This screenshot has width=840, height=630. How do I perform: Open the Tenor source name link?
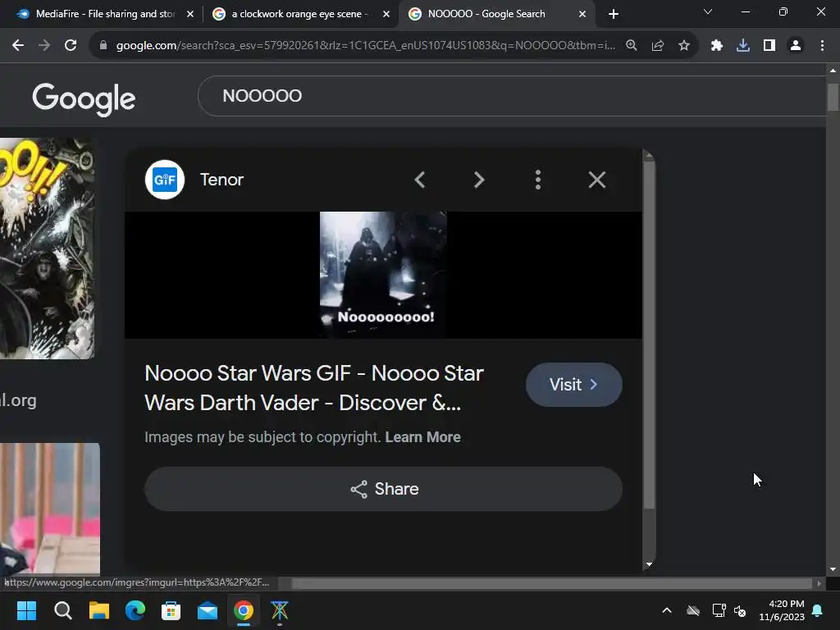click(x=221, y=180)
